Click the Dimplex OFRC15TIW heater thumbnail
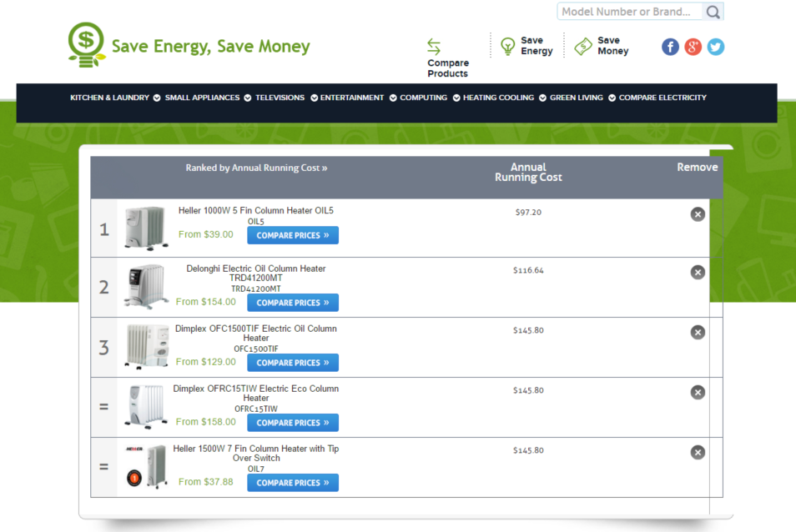 [x=147, y=407]
